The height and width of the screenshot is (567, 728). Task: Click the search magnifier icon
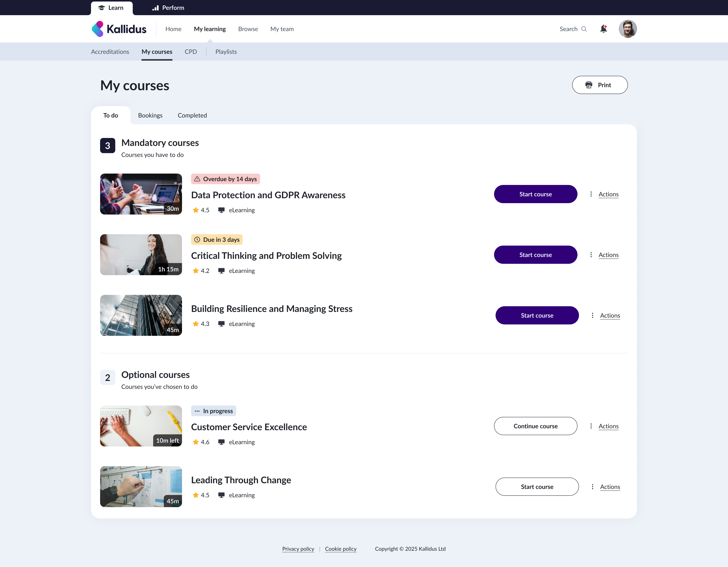(x=584, y=29)
